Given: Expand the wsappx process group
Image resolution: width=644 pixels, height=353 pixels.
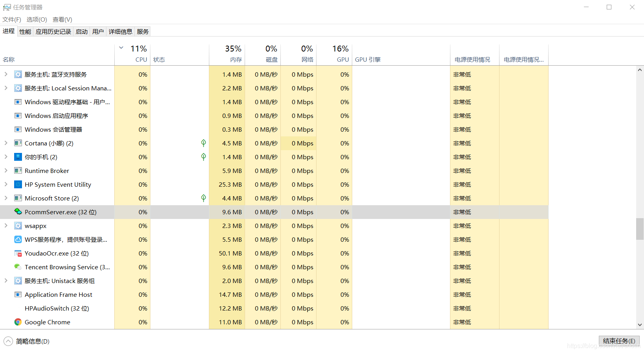Looking at the screenshot, I should coord(6,225).
